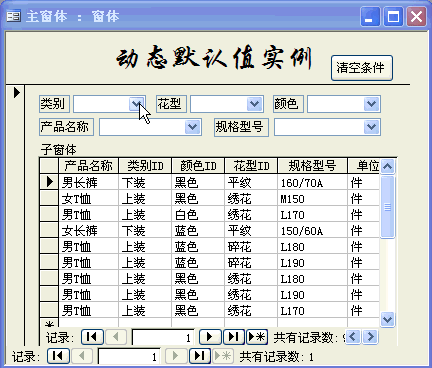
Task: Click the M150 cell
Action: pos(312,198)
